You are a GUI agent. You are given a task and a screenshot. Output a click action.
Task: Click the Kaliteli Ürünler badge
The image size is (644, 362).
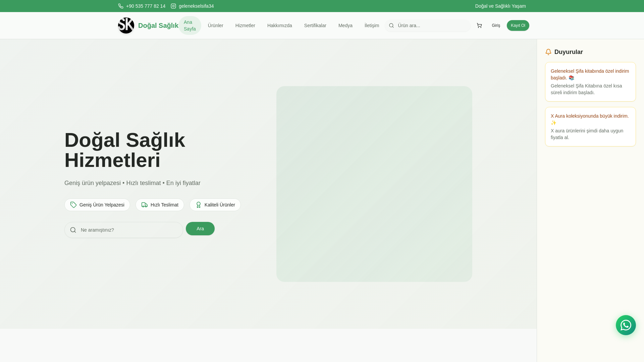tap(215, 205)
